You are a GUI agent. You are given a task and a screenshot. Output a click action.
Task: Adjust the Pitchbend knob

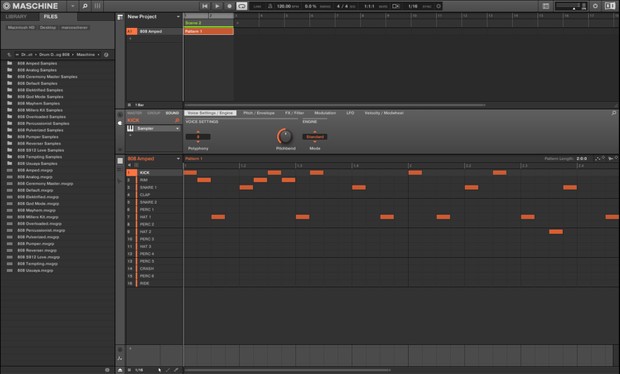(285, 136)
